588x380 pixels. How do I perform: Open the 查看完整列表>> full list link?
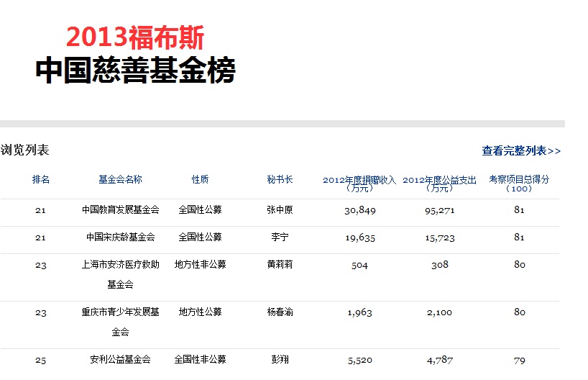click(x=521, y=151)
